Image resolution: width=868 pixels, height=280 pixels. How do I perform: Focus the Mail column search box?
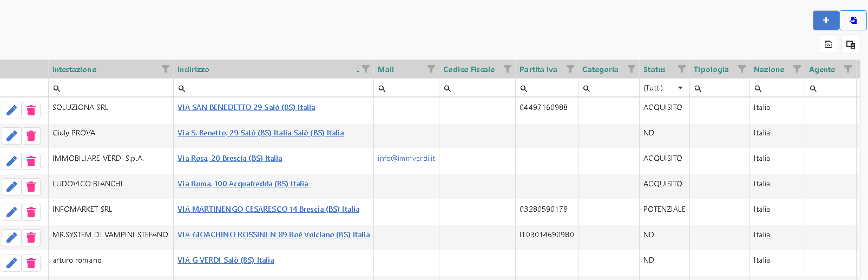coord(410,88)
